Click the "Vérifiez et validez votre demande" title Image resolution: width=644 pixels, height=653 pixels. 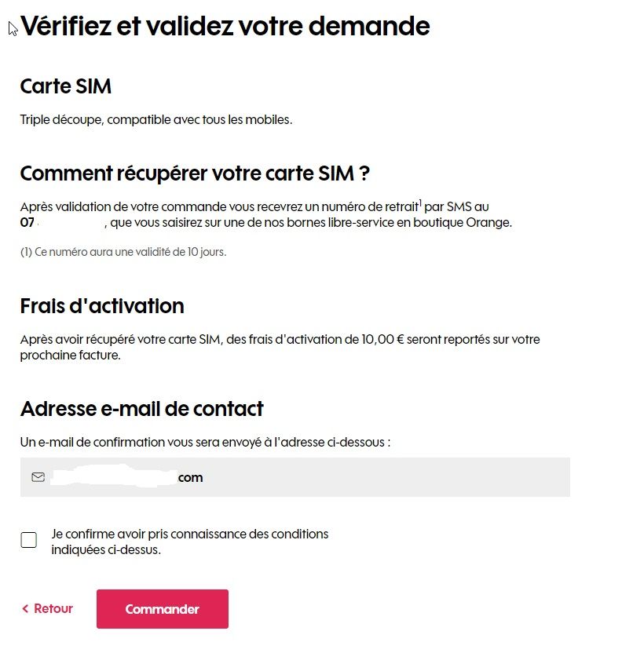225,27
